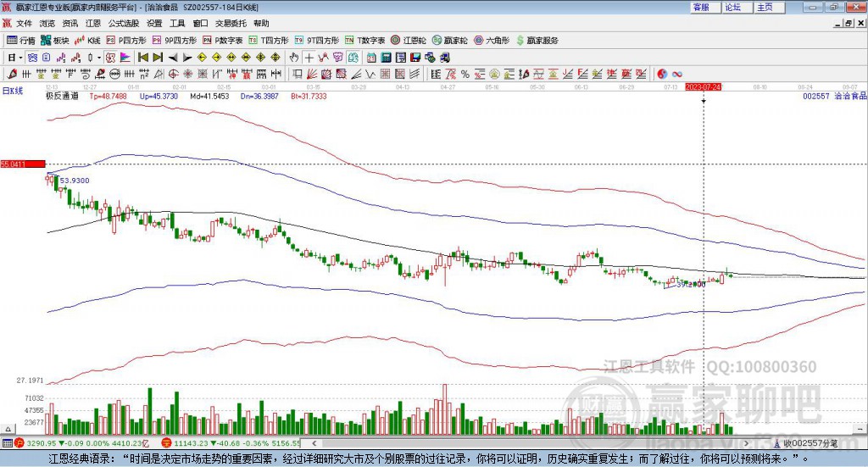Expand the candlestick style dropdown arrow
This screenshot has height=467, width=868.
click(x=98, y=58)
